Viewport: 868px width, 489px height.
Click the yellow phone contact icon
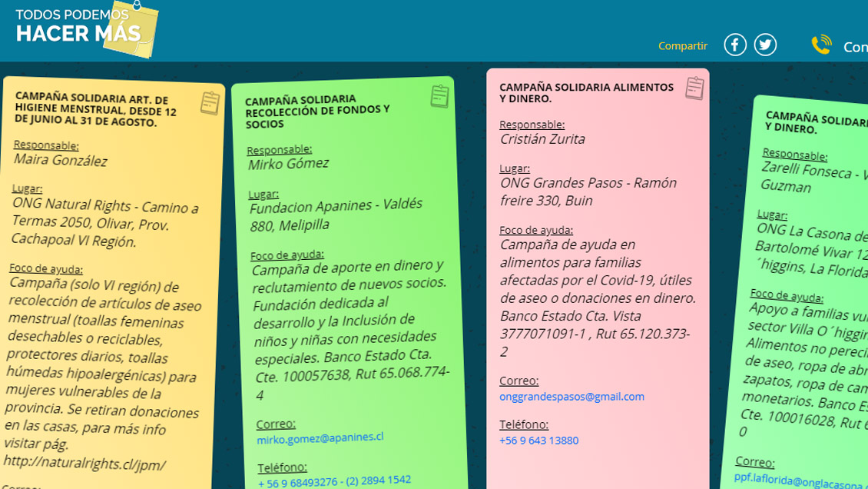(821, 45)
